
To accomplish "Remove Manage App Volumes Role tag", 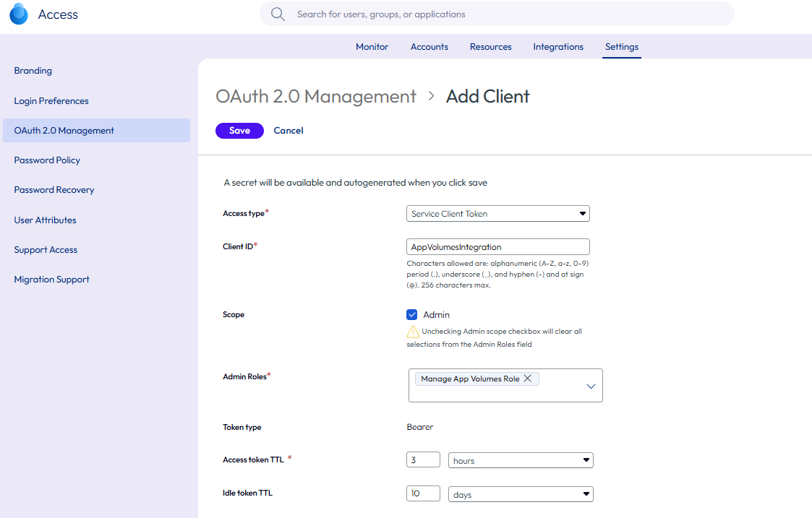I will 528,379.
